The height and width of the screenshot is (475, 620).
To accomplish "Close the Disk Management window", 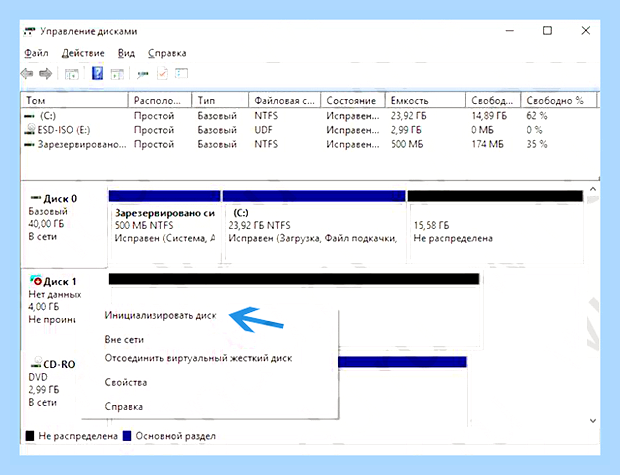I will 586,30.
